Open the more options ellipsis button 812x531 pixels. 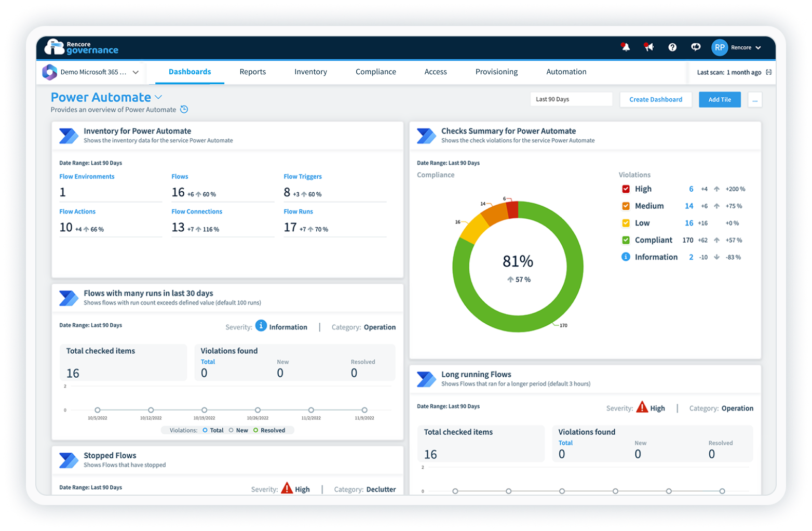click(x=755, y=100)
